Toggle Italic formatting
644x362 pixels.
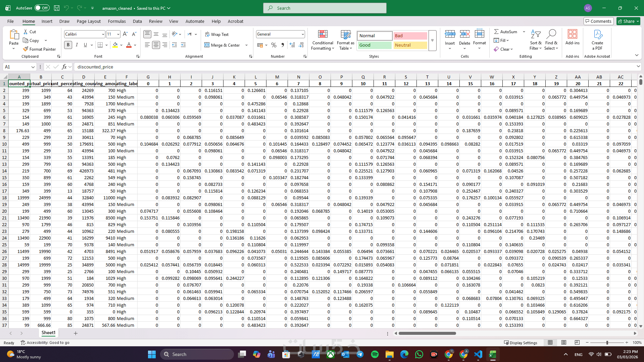pos(77,45)
